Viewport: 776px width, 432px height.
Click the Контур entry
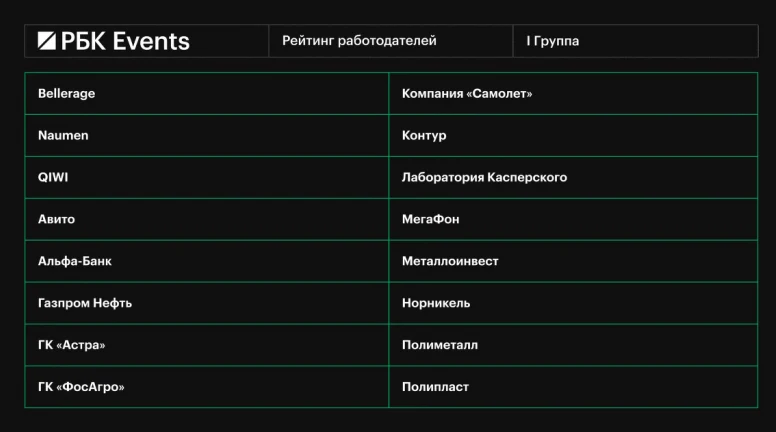pyautogui.click(x=573, y=136)
